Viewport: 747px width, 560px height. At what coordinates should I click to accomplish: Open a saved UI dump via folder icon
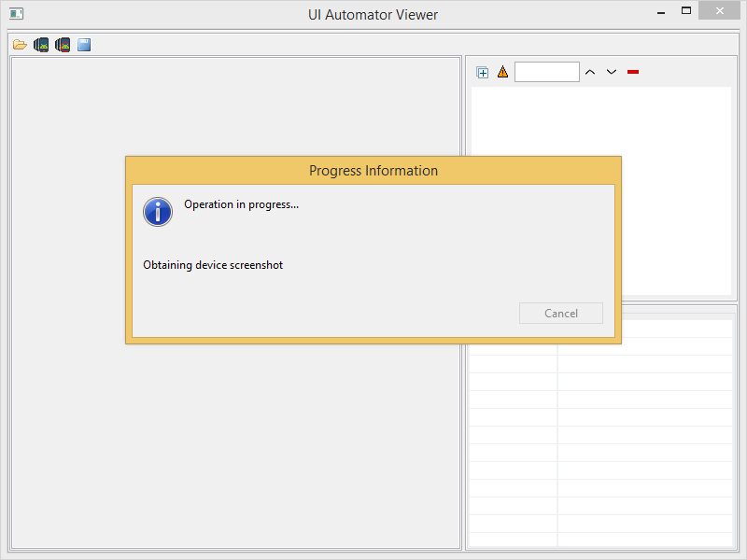tap(20, 45)
